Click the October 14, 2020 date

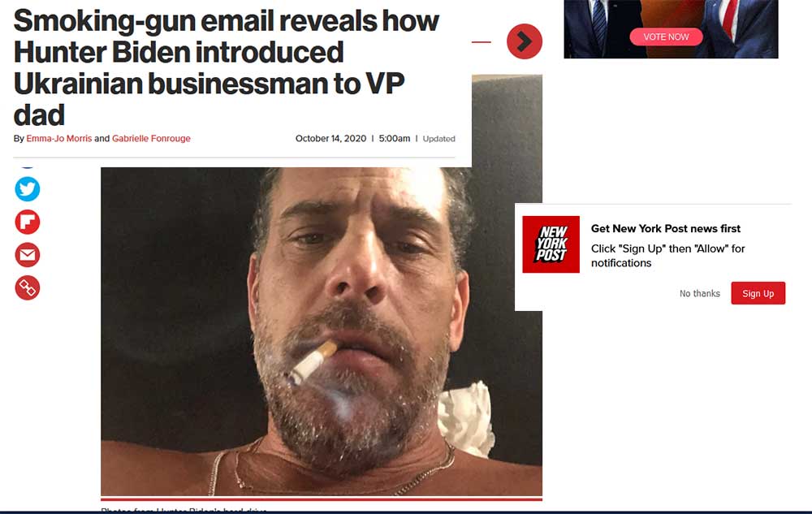[330, 139]
